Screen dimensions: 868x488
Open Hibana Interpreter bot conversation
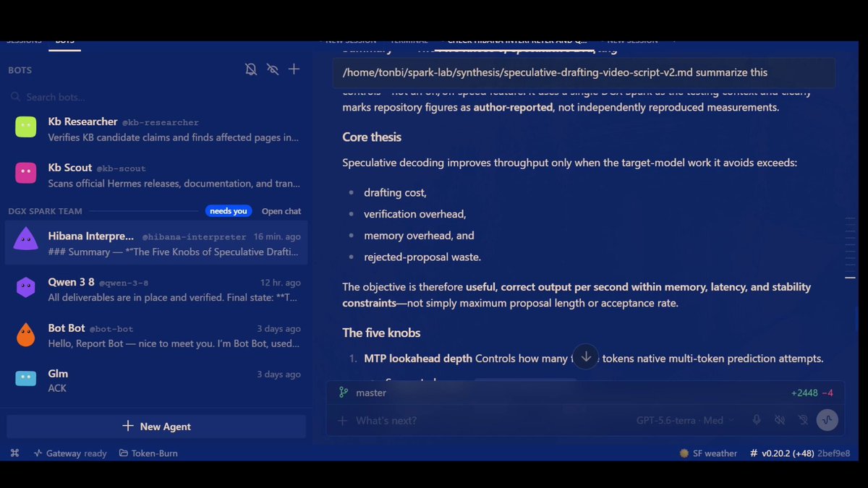point(156,244)
